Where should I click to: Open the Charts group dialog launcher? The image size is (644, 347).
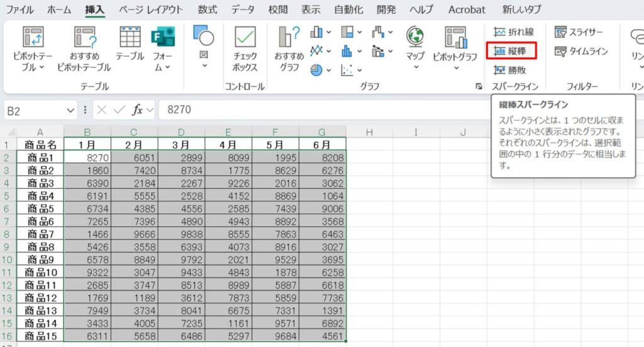click(x=479, y=86)
